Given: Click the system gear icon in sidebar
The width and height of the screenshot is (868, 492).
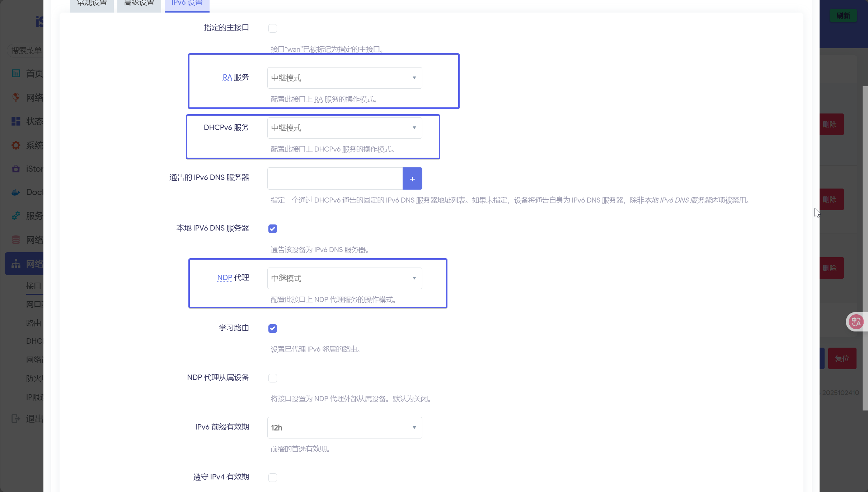Looking at the screenshot, I should 16,145.
